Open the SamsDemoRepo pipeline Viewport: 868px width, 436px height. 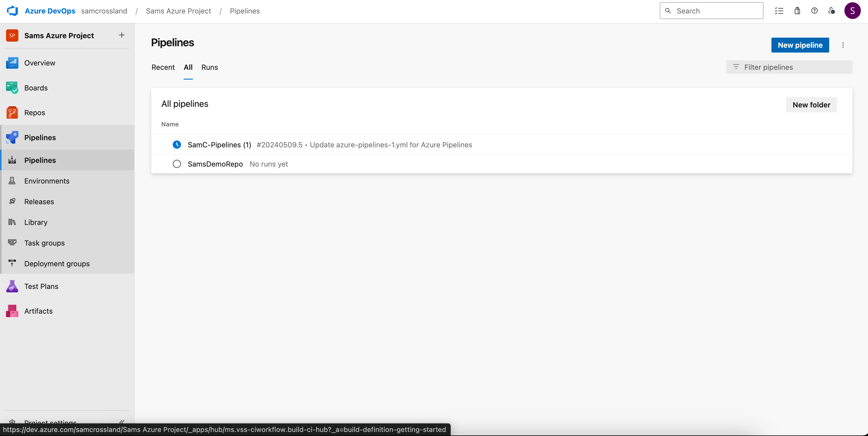pos(215,164)
